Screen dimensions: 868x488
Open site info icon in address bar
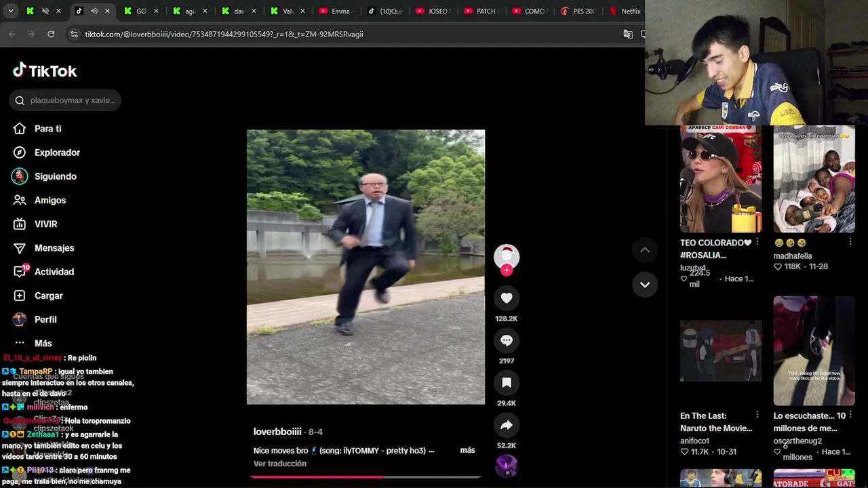tap(74, 34)
